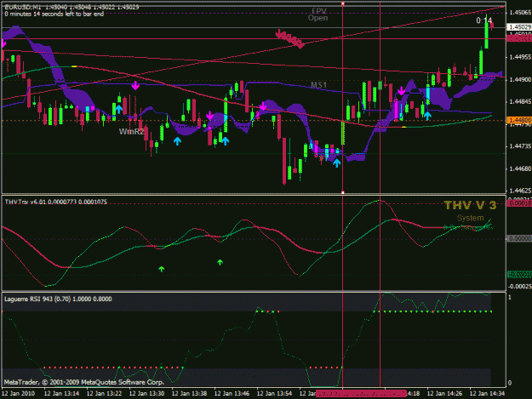This screenshot has height=399, width=532.
Task: Click the 12 Jan 13:38 time label
Action: click(189, 394)
